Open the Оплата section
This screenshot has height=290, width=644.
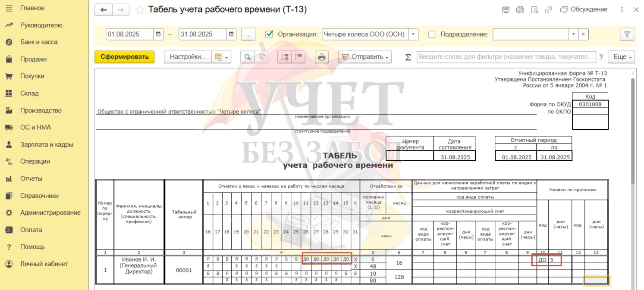pyautogui.click(x=31, y=230)
